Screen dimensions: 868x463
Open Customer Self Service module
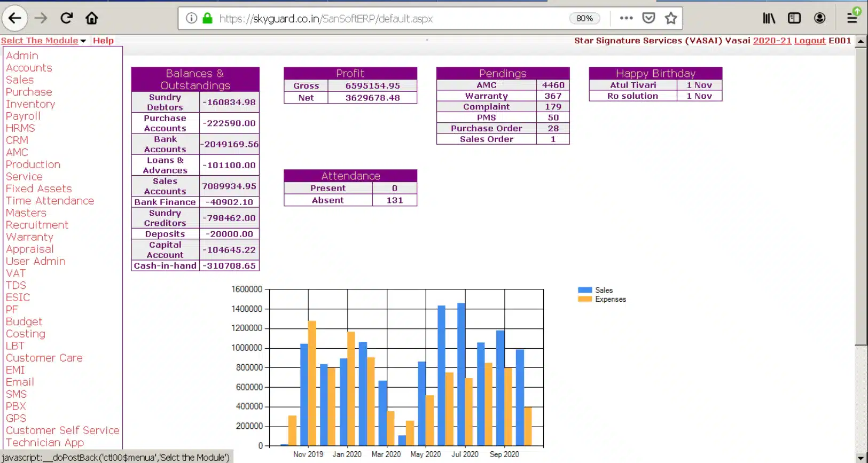pyautogui.click(x=62, y=430)
